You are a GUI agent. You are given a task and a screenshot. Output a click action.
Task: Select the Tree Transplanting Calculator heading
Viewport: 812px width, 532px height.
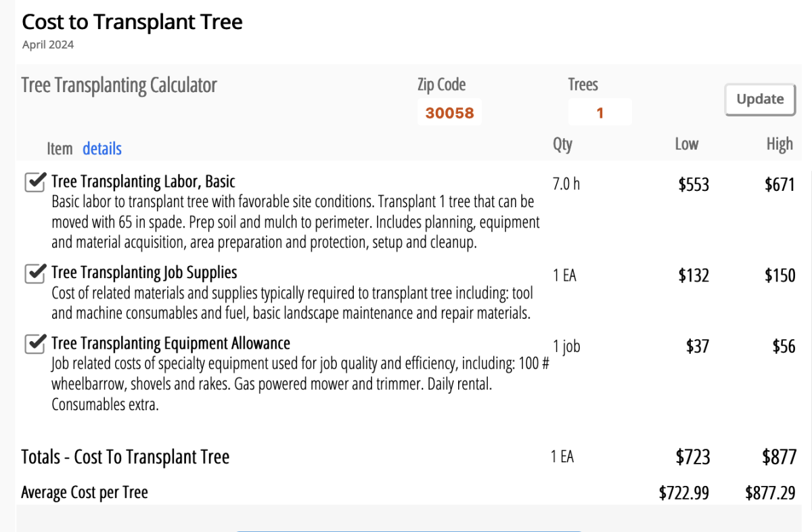coord(119,86)
